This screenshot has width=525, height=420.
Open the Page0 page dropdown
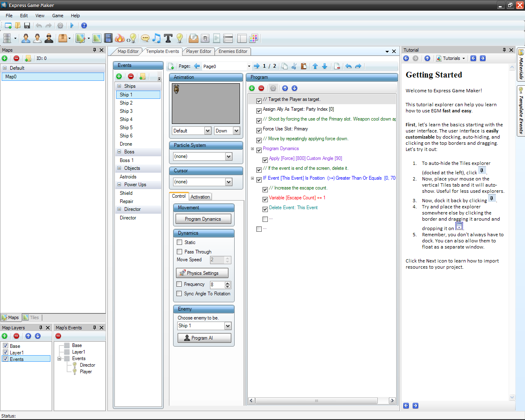coord(249,66)
